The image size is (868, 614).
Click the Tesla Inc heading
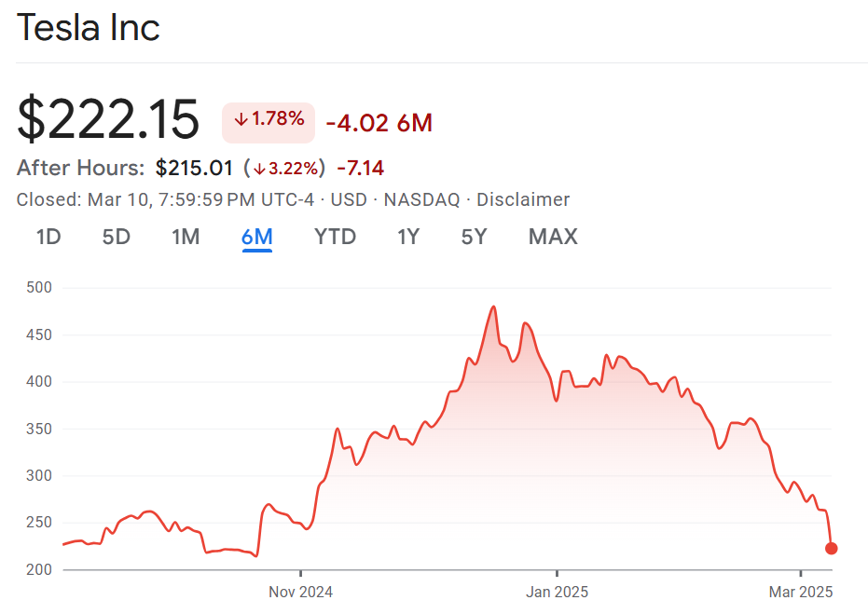89,28
